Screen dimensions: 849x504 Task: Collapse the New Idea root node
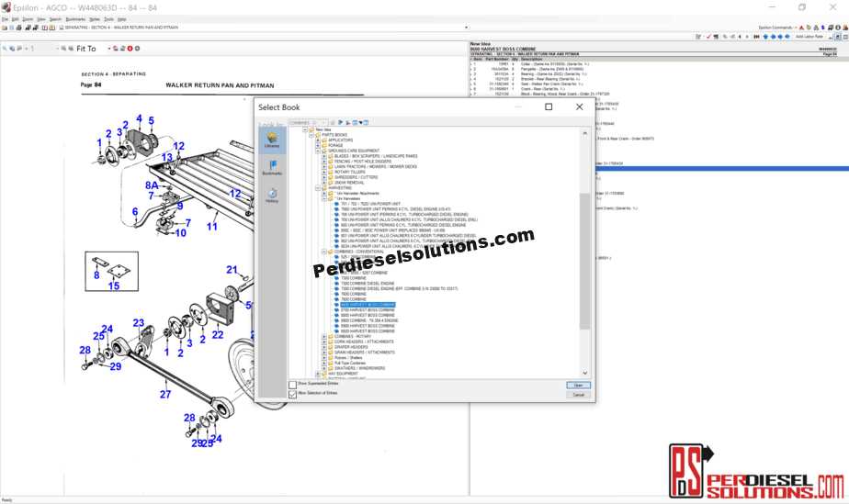pos(305,129)
